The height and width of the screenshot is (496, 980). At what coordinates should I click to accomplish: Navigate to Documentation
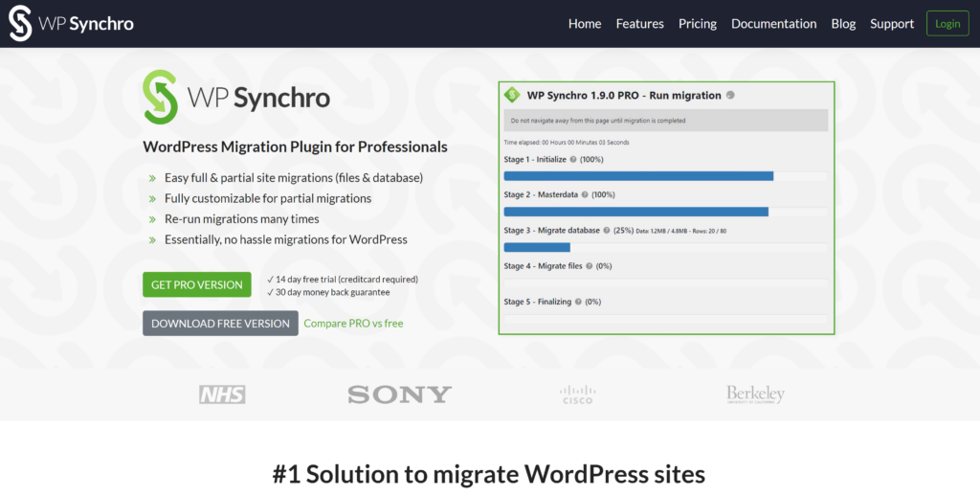coord(773,24)
